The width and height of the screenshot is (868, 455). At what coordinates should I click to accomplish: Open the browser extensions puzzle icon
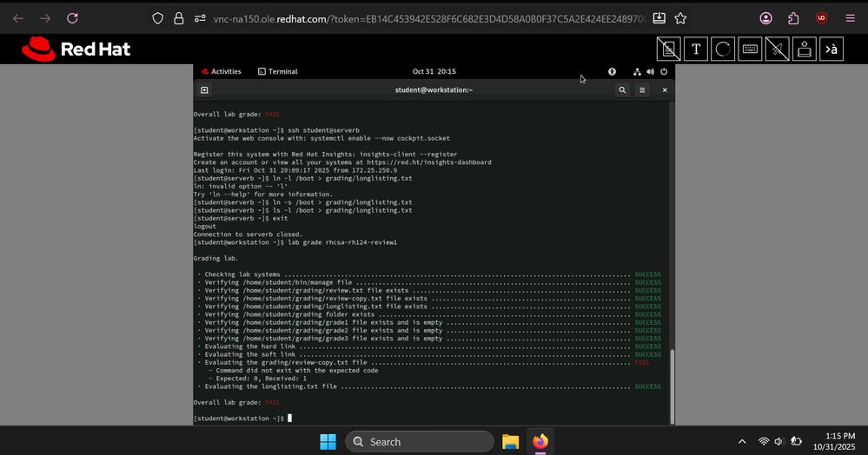tap(793, 18)
